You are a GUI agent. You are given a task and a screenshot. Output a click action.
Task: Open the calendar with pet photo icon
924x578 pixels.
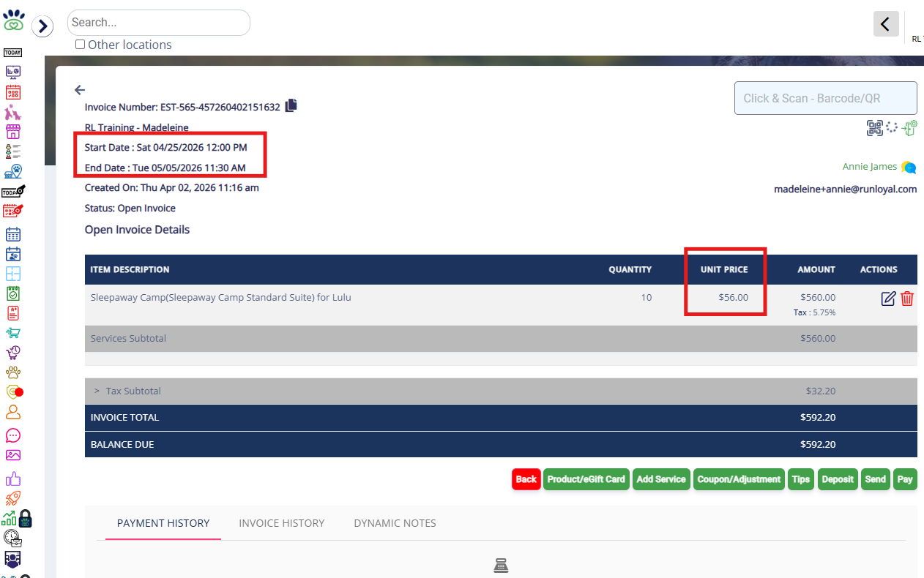point(13,254)
